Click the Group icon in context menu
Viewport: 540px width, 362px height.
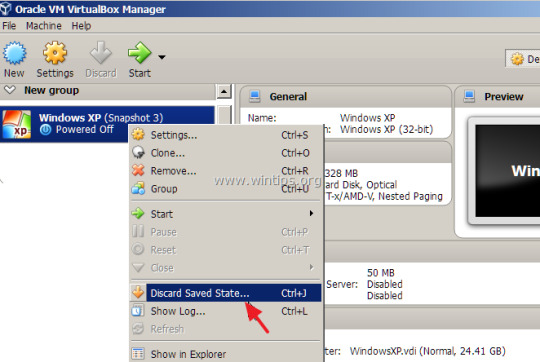pos(138,188)
